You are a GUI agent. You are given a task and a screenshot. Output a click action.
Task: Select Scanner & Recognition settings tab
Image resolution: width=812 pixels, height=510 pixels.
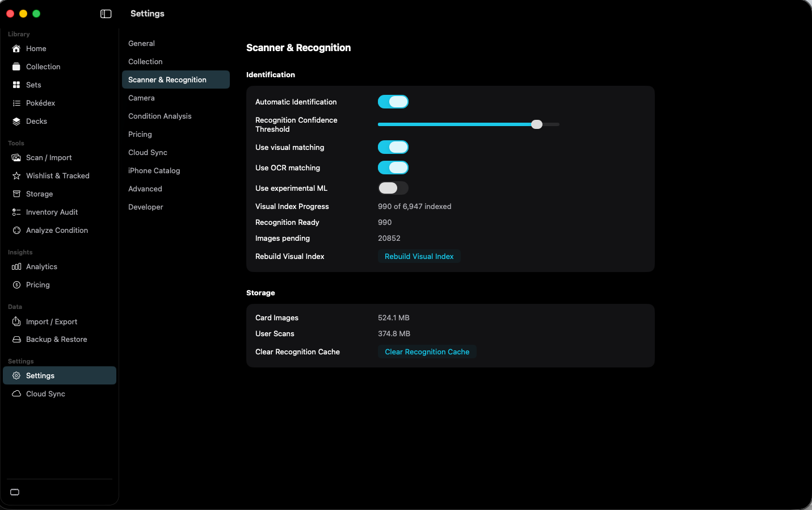coord(176,80)
